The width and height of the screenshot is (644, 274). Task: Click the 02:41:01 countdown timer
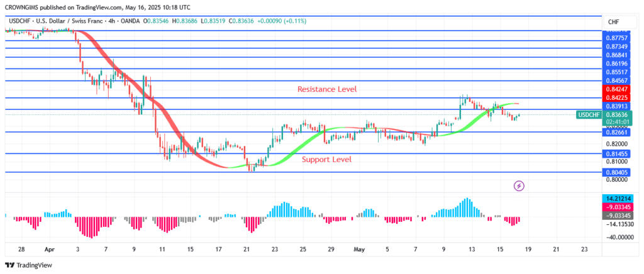click(x=618, y=122)
